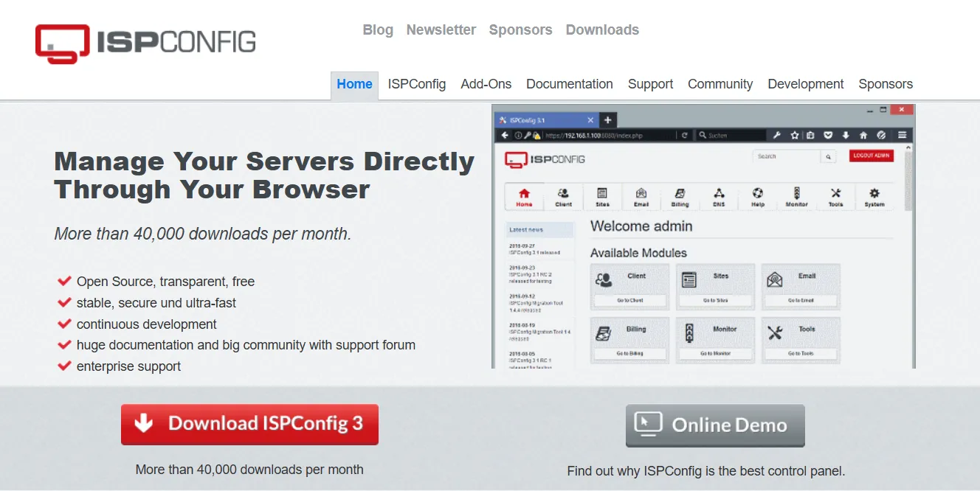Open the Newsletter link at the top
The image size is (980, 491).
(x=441, y=29)
